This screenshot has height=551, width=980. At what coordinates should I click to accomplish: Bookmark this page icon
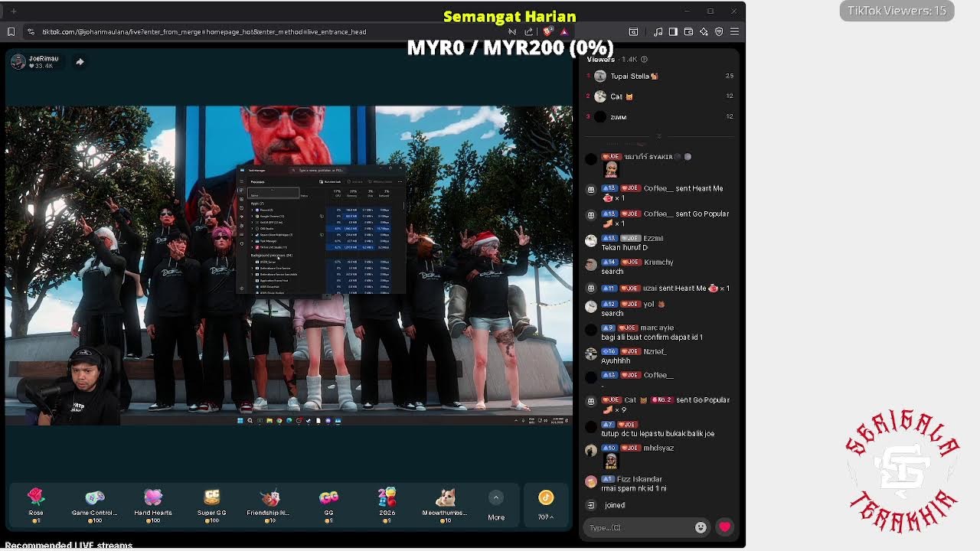[x=11, y=31]
